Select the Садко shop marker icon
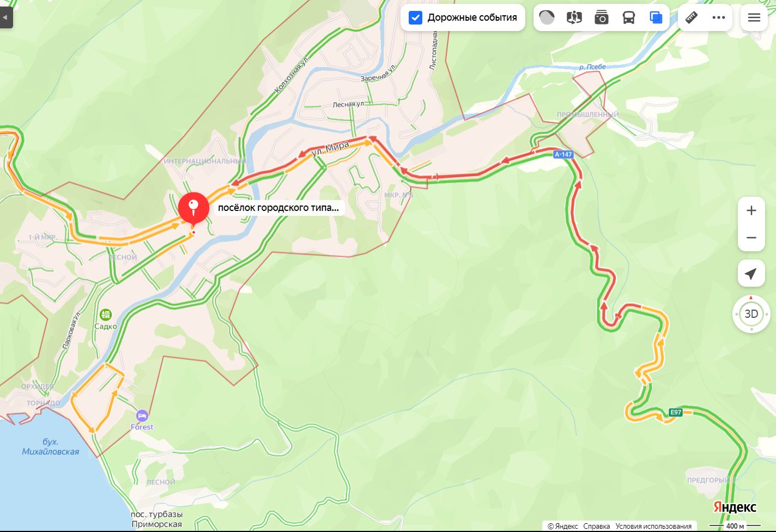This screenshot has width=776, height=532. click(x=106, y=315)
